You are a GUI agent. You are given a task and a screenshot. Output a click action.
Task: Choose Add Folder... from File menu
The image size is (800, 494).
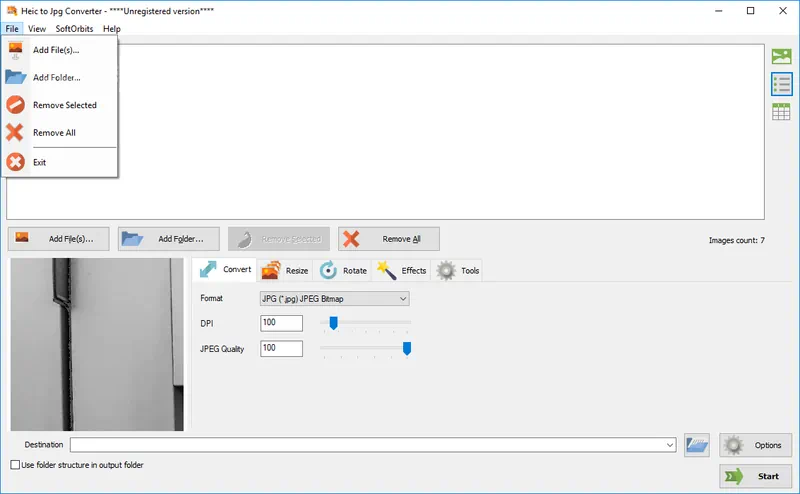click(x=60, y=77)
